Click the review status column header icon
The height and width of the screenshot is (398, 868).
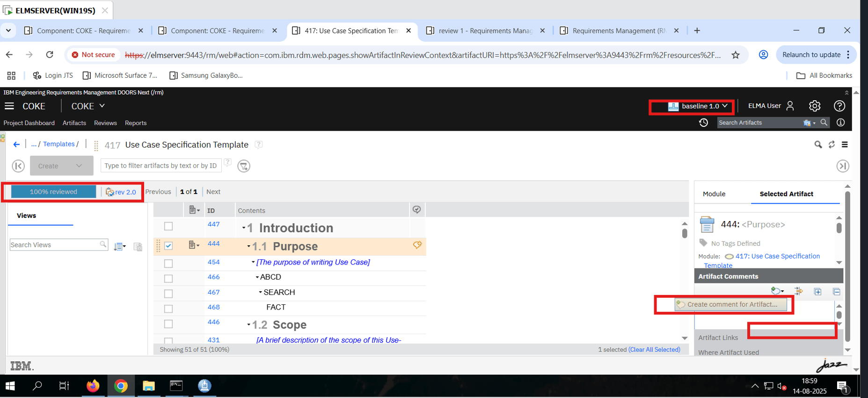(x=416, y=210)
